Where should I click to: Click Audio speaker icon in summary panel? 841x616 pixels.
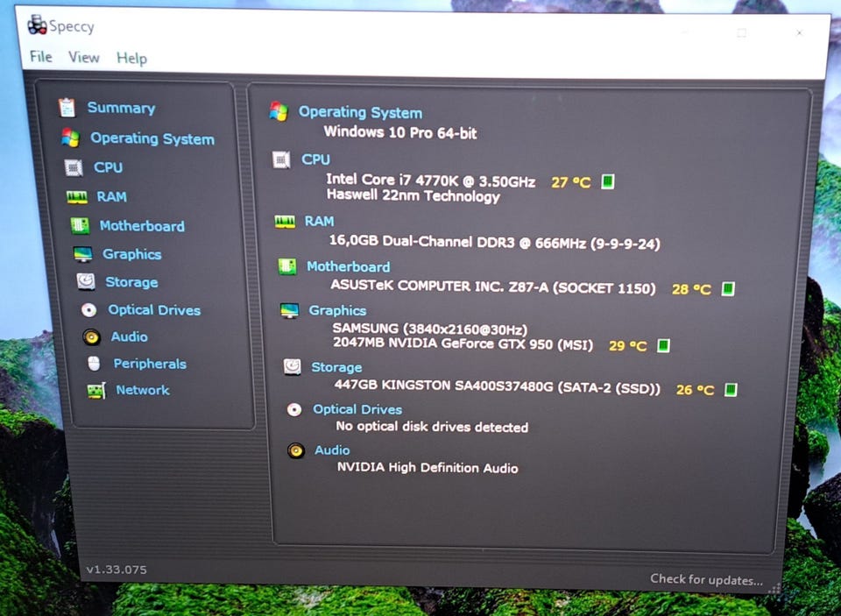[295, 450]
